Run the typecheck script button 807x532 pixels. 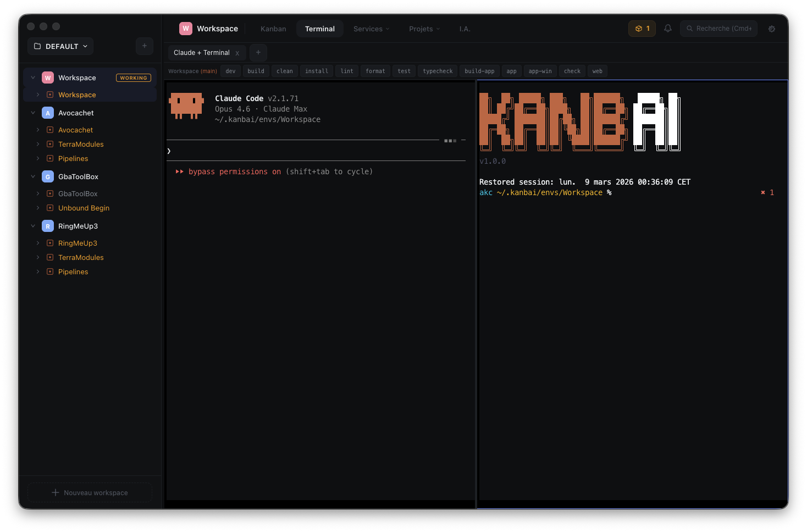pos(438,71)
